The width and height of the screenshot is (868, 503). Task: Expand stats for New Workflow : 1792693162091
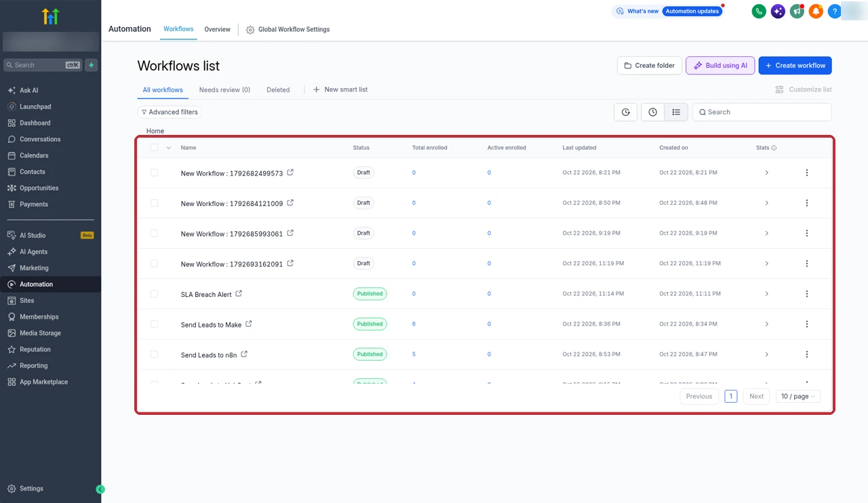(x=767, y=264)
